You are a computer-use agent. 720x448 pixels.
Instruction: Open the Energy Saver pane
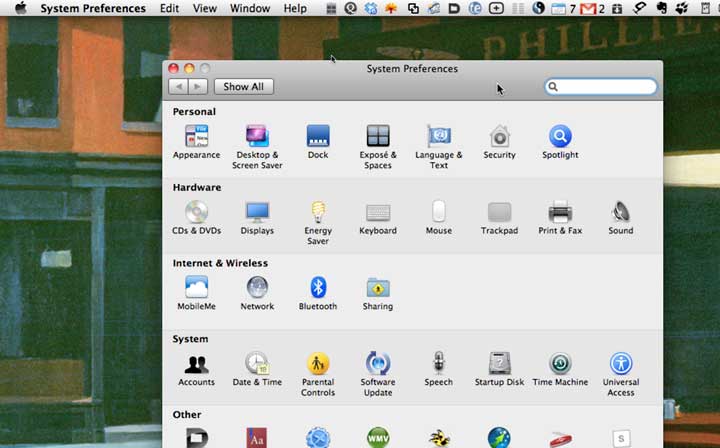click(x=318, y=213)
